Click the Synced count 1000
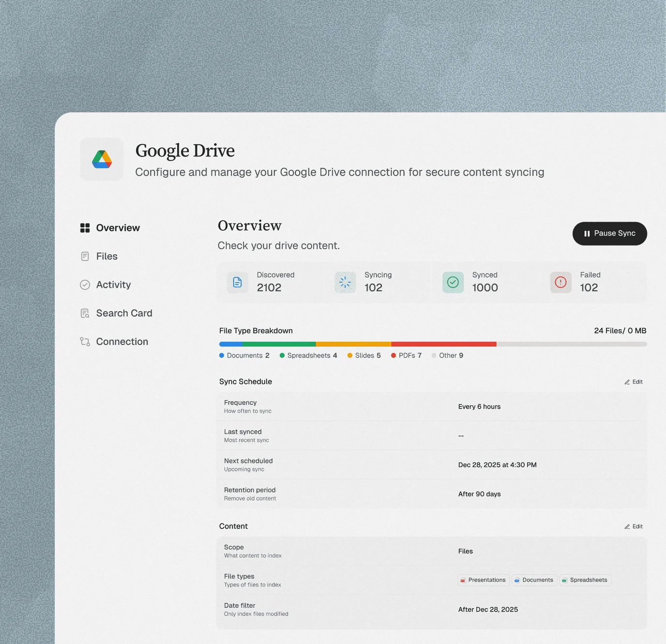 click(x=485, y=288)
